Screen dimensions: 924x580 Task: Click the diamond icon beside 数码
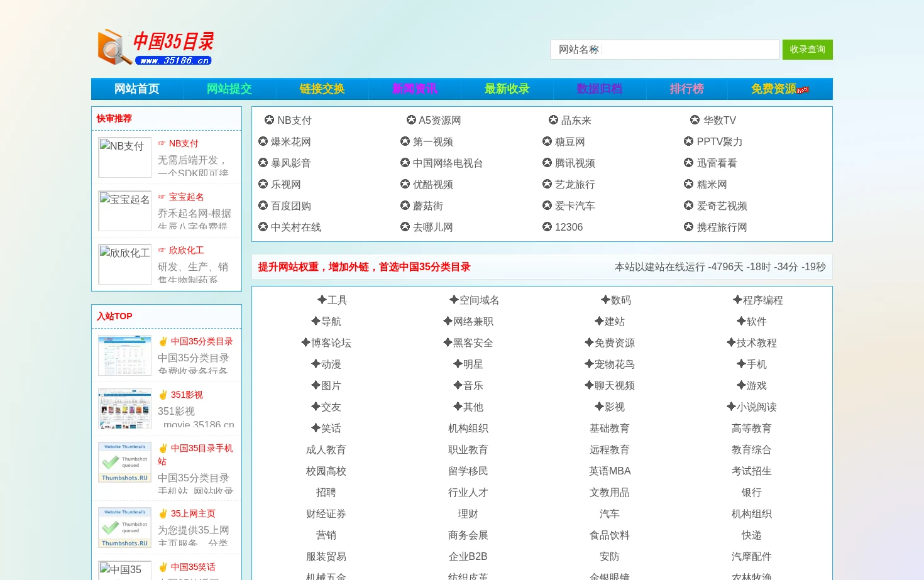click(x=605, y=300)
